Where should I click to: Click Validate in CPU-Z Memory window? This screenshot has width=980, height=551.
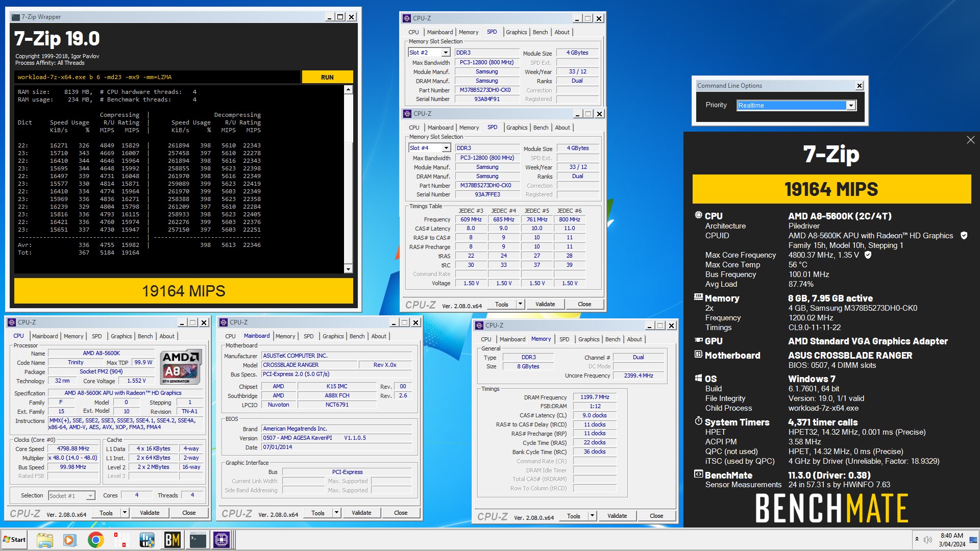(x=617, y=516)
